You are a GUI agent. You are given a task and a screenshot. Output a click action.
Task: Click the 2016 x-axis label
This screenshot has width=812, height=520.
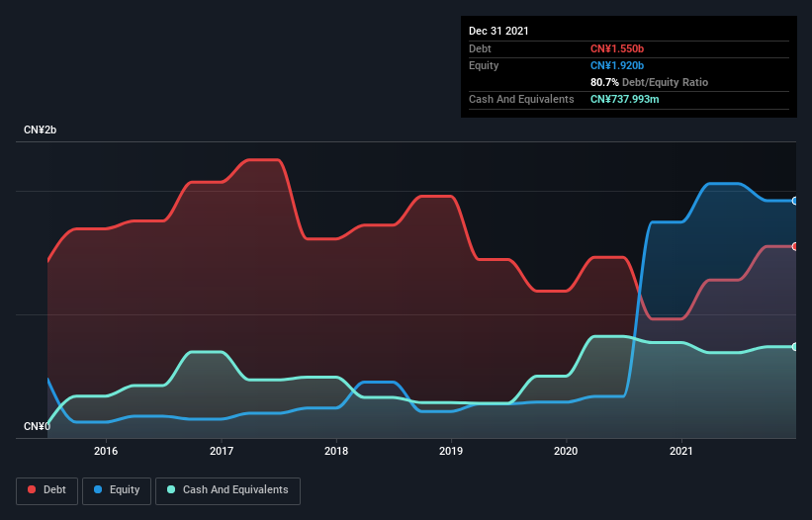click(x=106, y=451)
